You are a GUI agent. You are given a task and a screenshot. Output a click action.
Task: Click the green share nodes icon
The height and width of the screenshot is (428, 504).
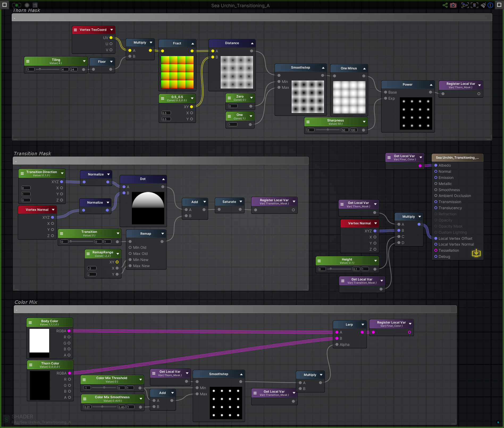click(445, 5)
